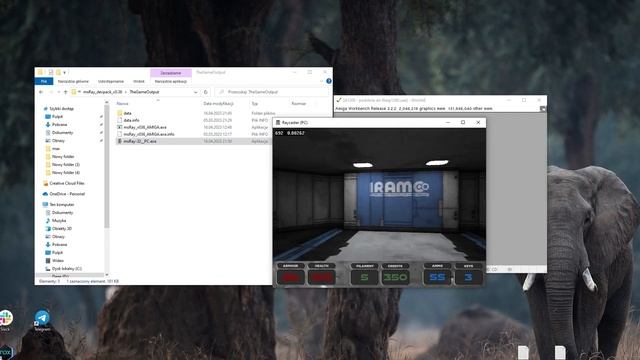Image resolution: width=640 pixels, height=360 pixels.
Task: Click the WinUAE window title checkmark icon
Action: click(338, 100)
